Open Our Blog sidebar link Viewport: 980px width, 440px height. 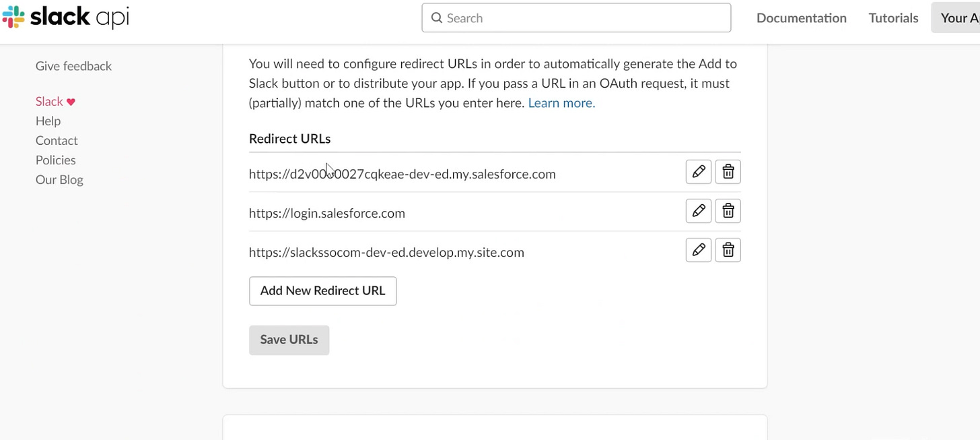59,180
